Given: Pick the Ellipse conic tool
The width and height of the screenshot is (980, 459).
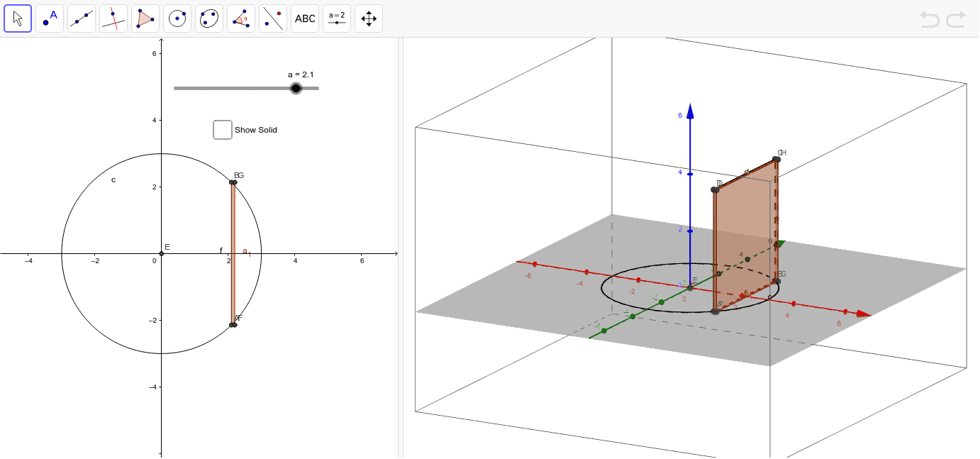Looking at the screenshot, I should pos(209,18).
